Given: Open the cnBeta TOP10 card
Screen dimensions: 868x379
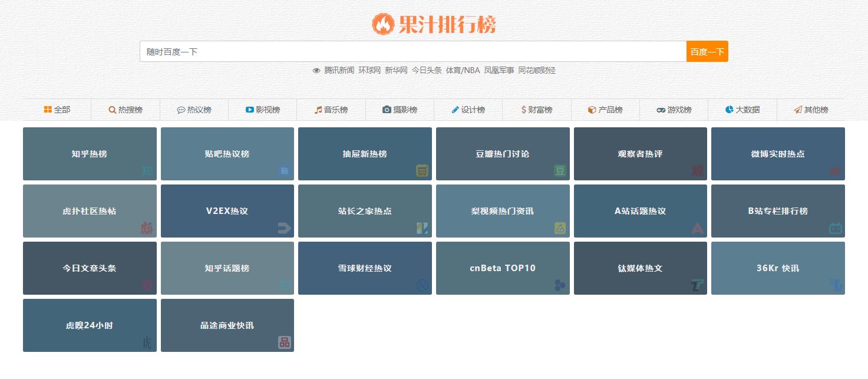Looking at the screenshot, I should tap(503, 268).
